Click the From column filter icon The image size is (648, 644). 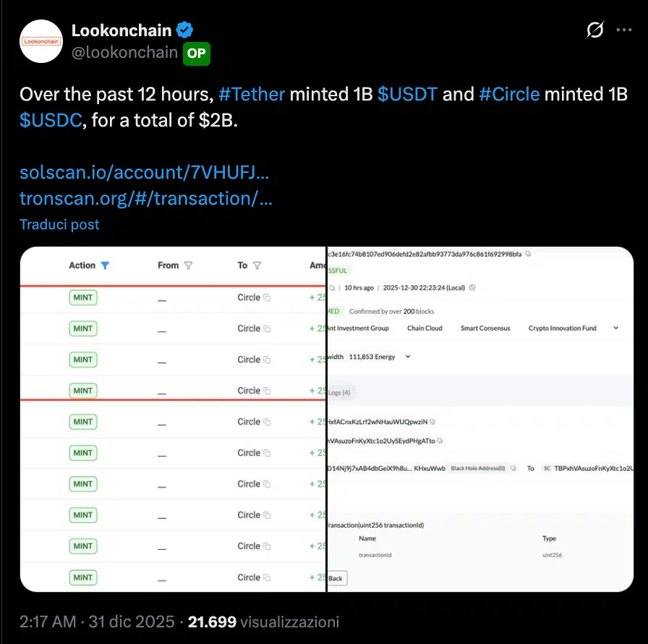point(188,266)
